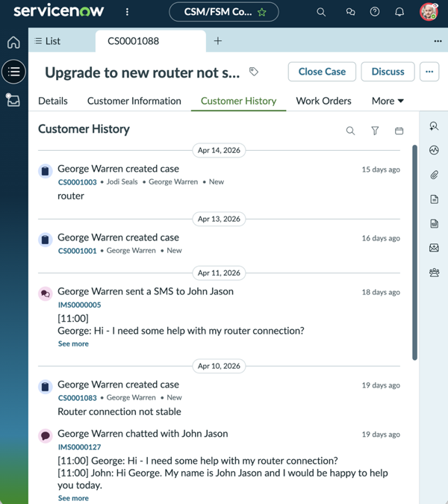Open the user profile avatar
Viewport: 448px width, 504px height.
pyautogui.click(x=429, y=12)
